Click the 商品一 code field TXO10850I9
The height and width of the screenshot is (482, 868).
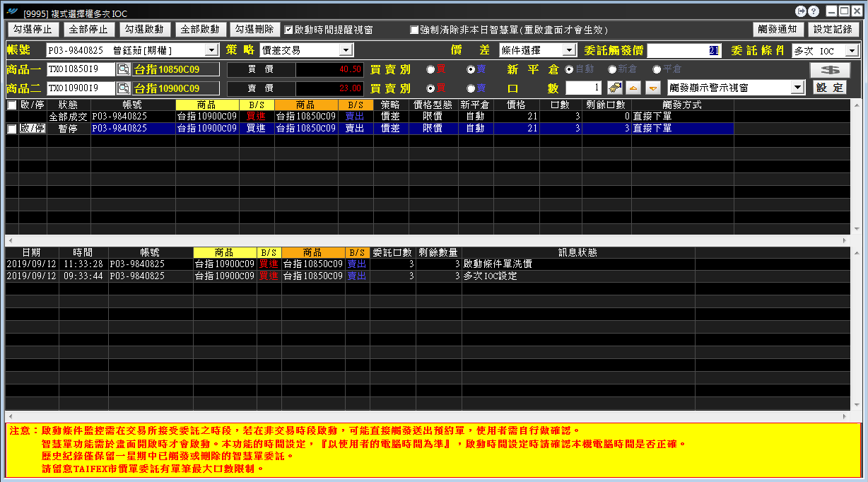click(81, 69)
